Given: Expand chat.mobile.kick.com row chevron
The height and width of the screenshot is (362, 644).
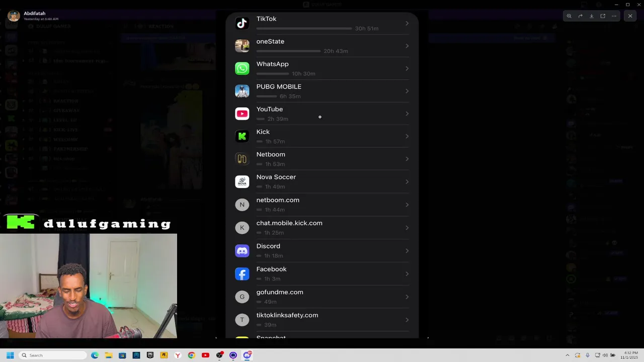Looking at the screenshot, I should (x=407, y=228).
